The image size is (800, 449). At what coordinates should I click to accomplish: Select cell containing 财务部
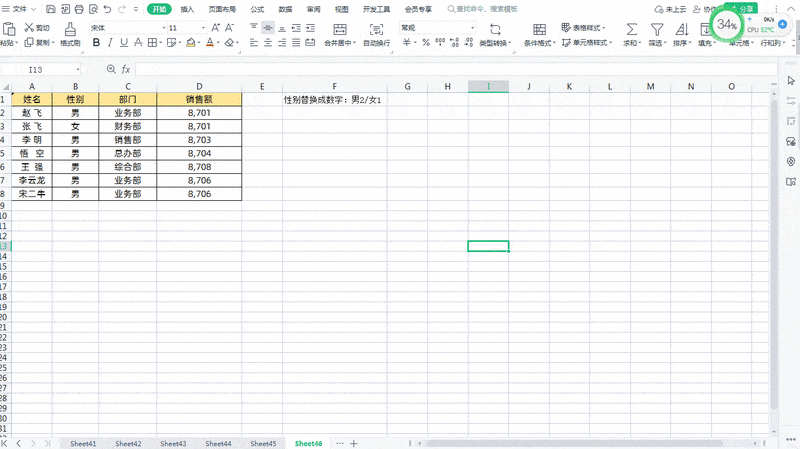click(x=128, y=126)
